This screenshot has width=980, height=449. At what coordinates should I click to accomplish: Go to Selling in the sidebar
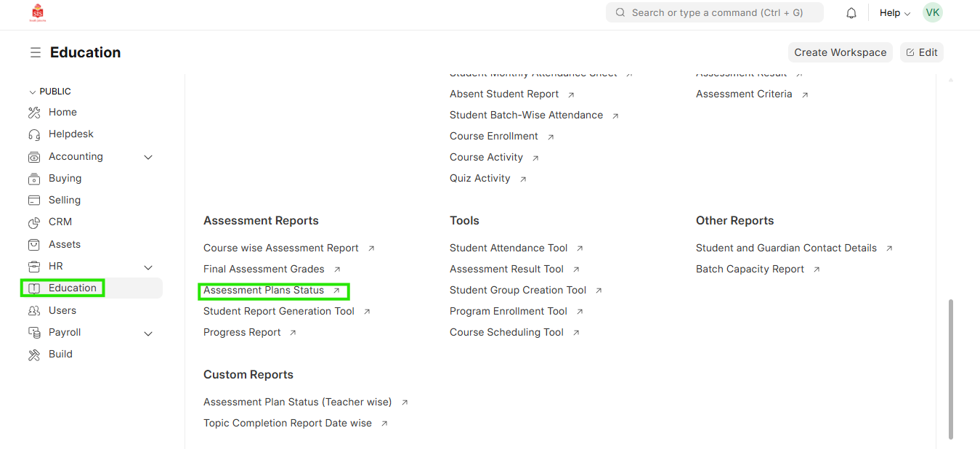tap(64, 200)
